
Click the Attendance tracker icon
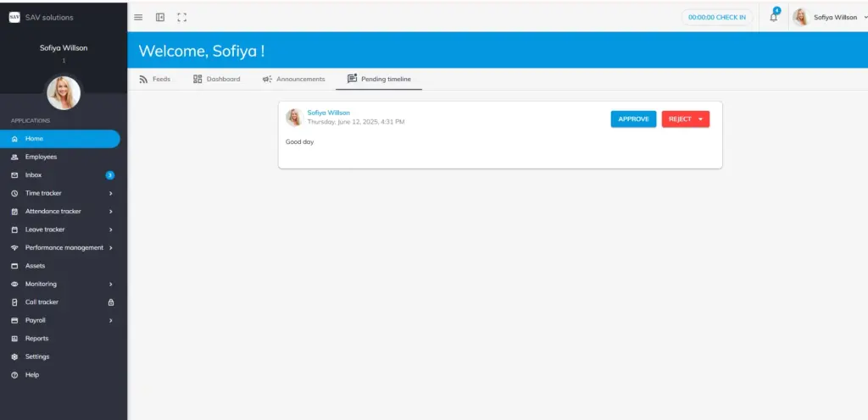tap(15, 212)
